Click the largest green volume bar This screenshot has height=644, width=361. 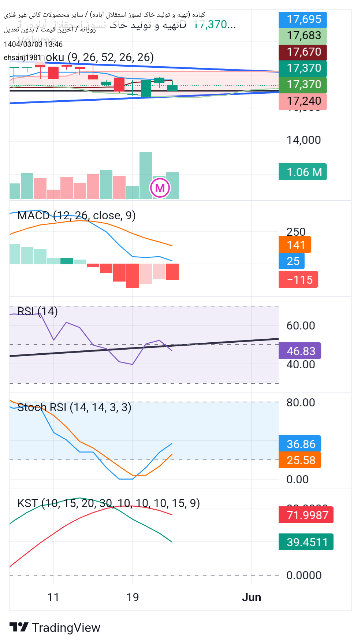tap(146, 176)
